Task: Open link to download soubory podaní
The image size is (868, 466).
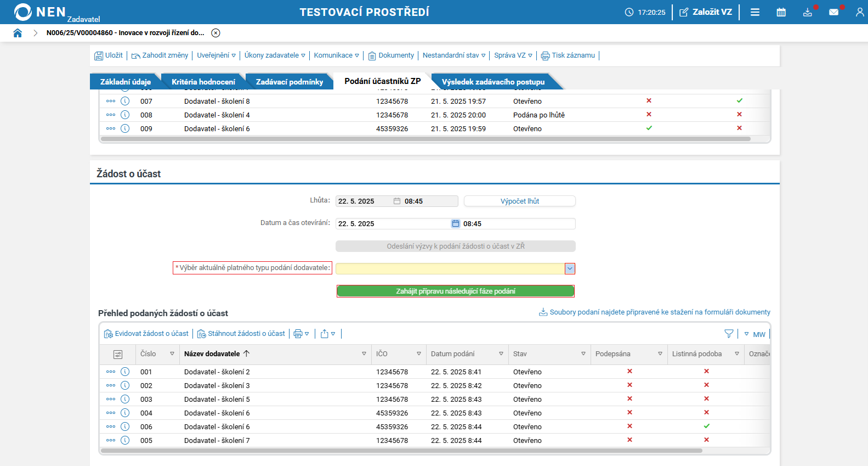Action: (655, 312)
